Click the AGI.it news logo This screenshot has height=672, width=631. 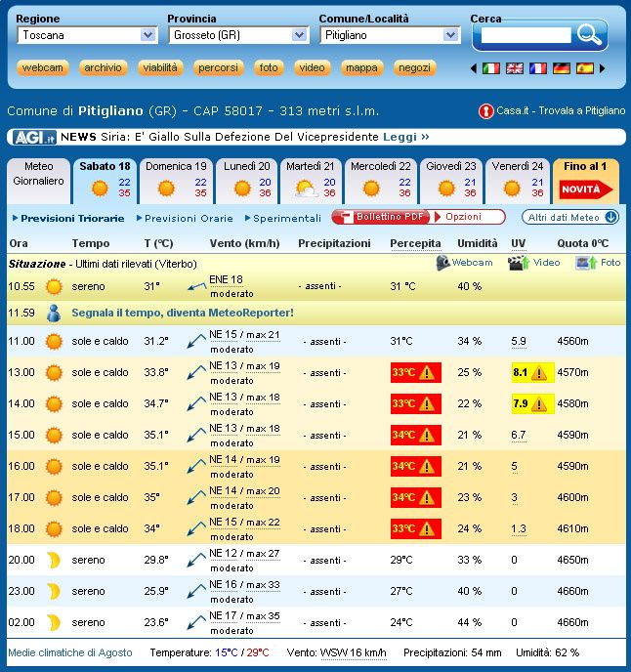click(35, 137)
